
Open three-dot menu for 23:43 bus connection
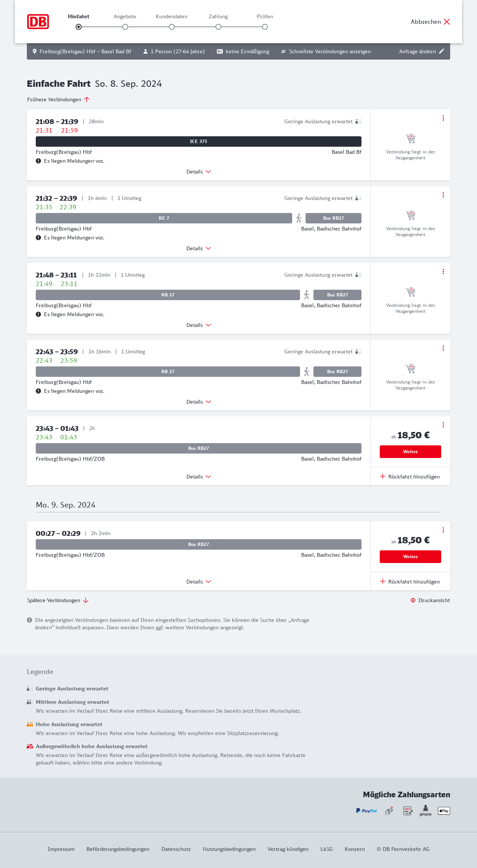443,425
